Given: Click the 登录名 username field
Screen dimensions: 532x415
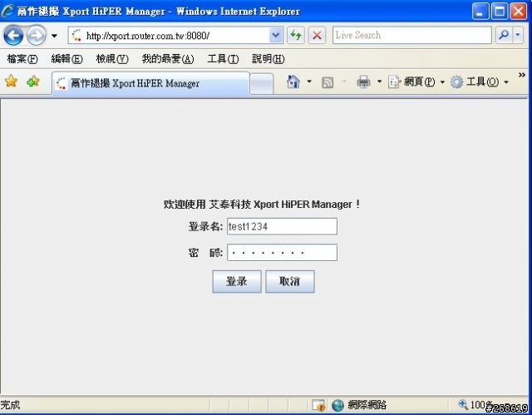Looking at the screenshot, I should click(282, 226).
